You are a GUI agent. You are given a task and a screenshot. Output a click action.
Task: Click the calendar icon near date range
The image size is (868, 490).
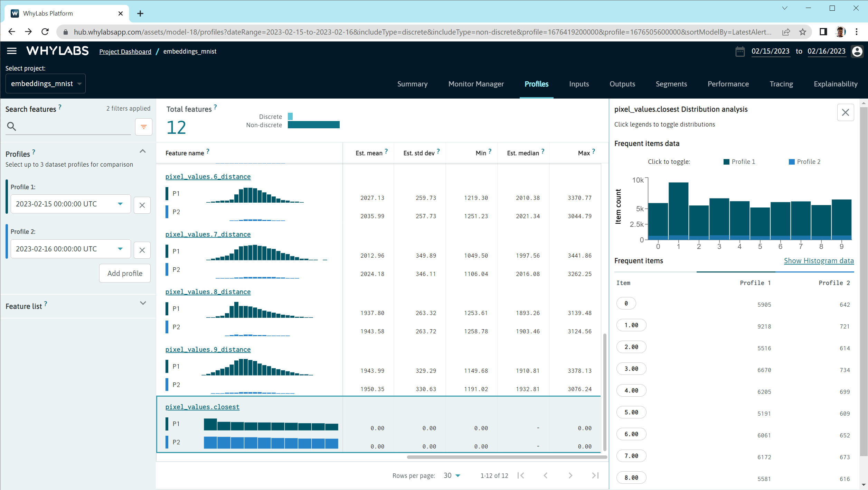[740, 51]
